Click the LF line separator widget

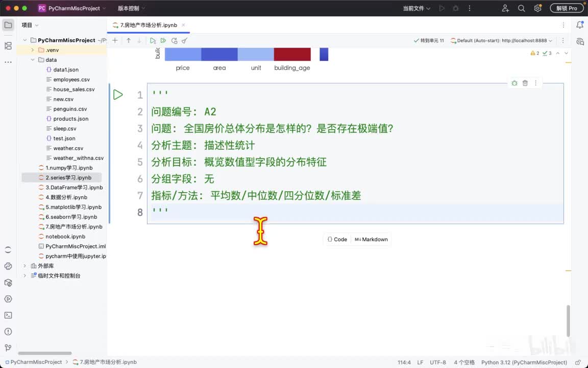pyautogui.click(x=420, y=362)
